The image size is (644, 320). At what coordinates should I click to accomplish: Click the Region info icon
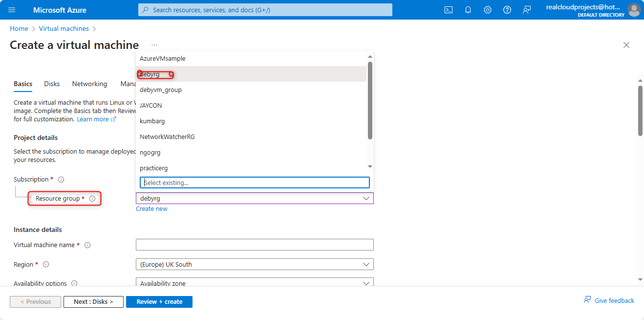pos(46,265)
